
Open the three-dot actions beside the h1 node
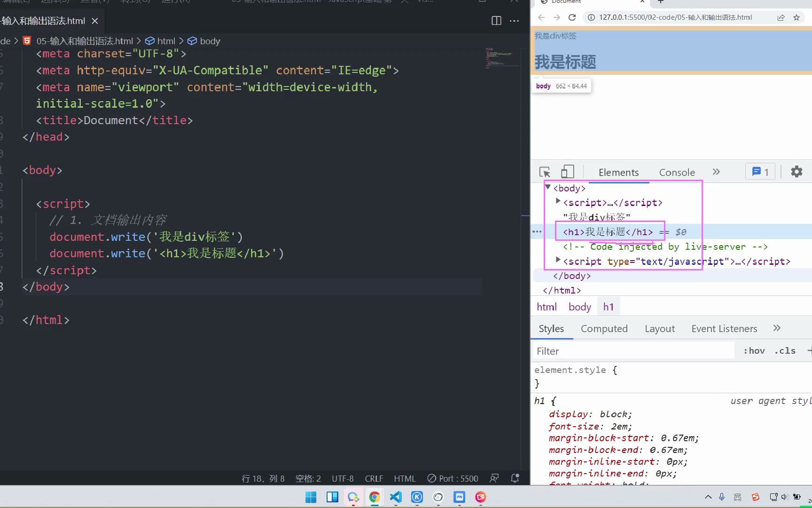[537, 232]
